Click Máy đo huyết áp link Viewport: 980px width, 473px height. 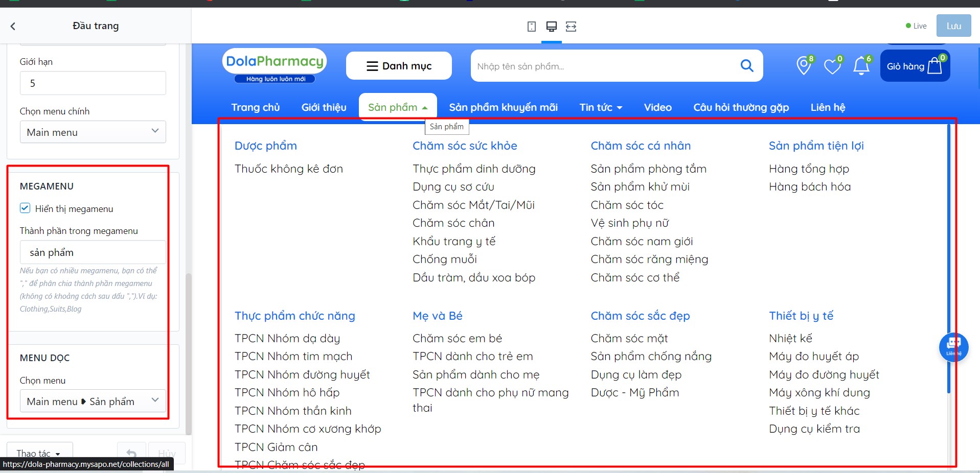[814, 356]
